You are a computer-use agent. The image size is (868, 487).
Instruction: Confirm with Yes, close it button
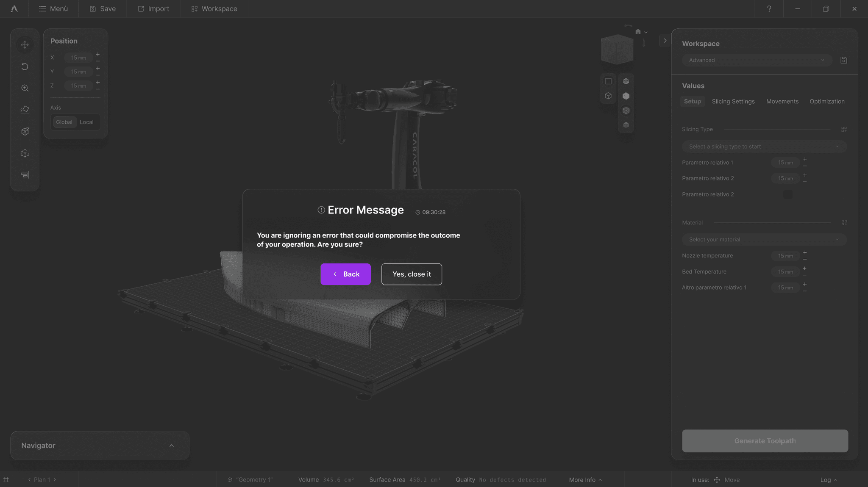[411, 274]
